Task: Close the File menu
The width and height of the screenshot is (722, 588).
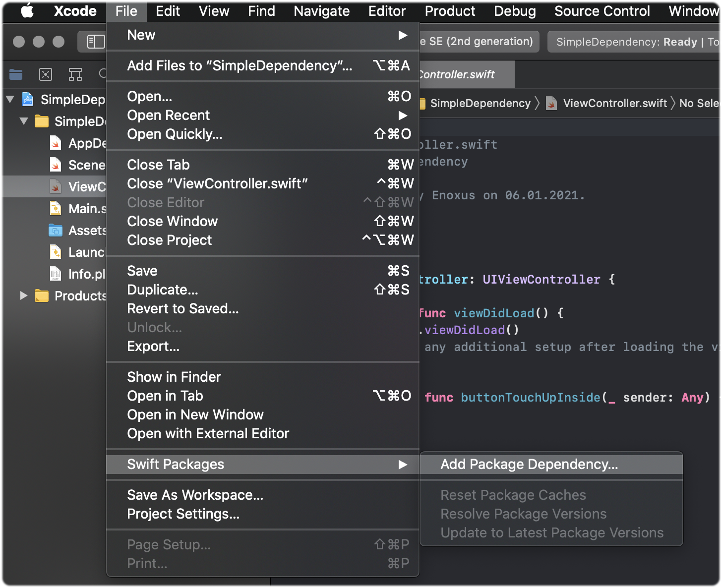Action: 126,11
